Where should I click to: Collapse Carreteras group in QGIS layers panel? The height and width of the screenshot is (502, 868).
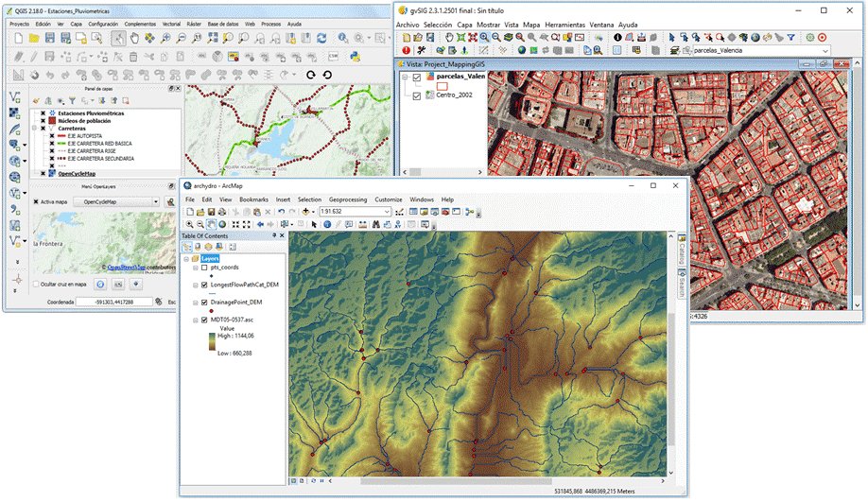[x=34, y=129]
